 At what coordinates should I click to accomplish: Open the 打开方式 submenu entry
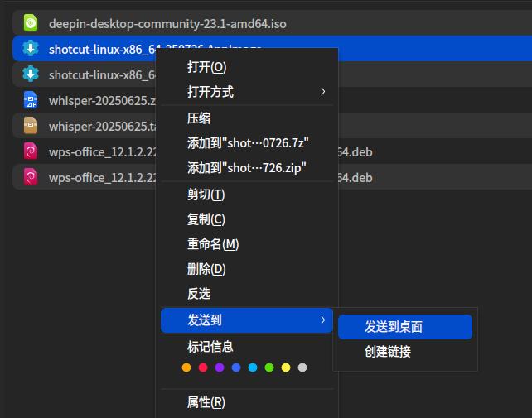click(x=247, y=92)
